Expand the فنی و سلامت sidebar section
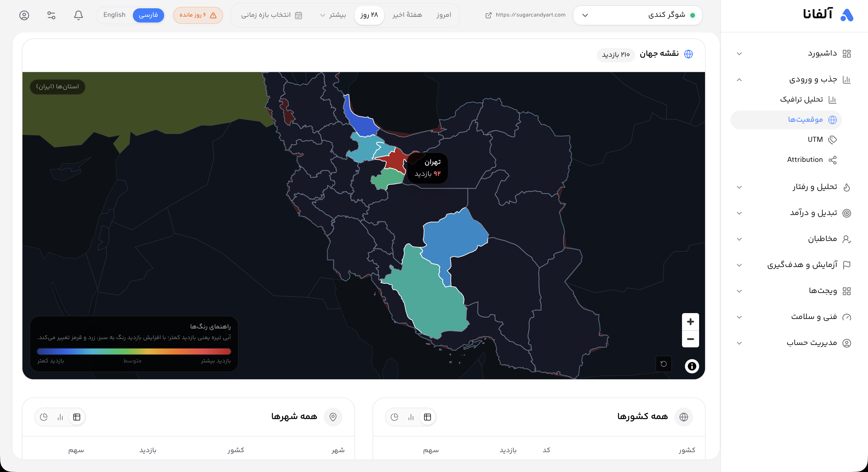The height and width of the screenshot is (472, 868). (794, 317)
